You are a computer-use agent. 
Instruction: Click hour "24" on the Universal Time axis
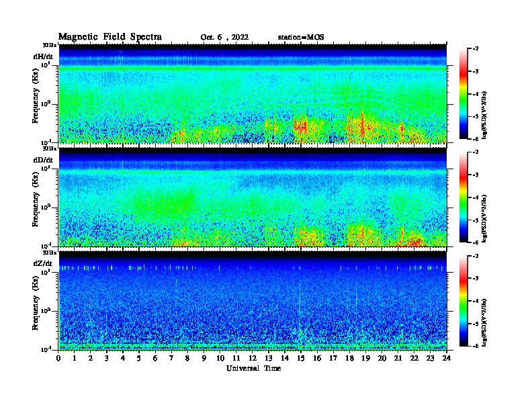coord(447,359)
